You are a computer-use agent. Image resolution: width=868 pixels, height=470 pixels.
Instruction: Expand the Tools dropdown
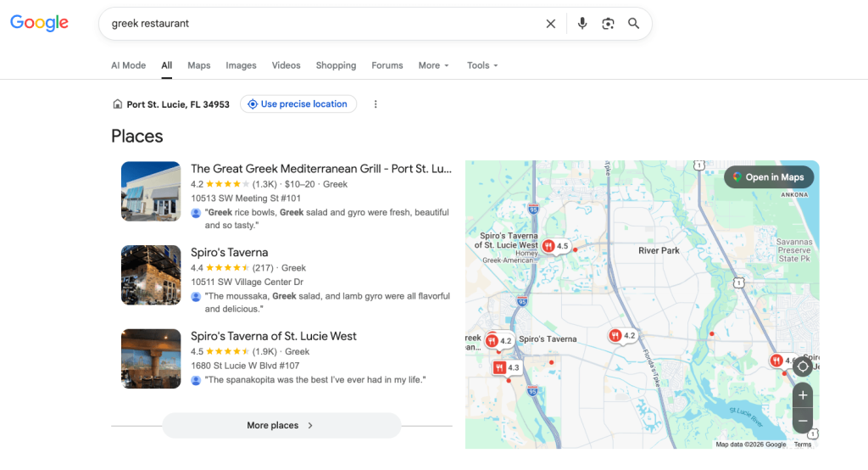point(482,65)
